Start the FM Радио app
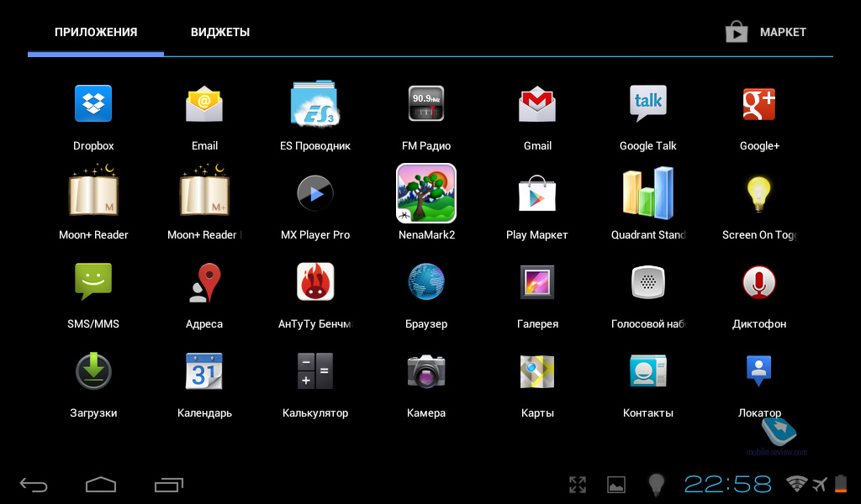 pyautogui.click(x=426, y=103)
